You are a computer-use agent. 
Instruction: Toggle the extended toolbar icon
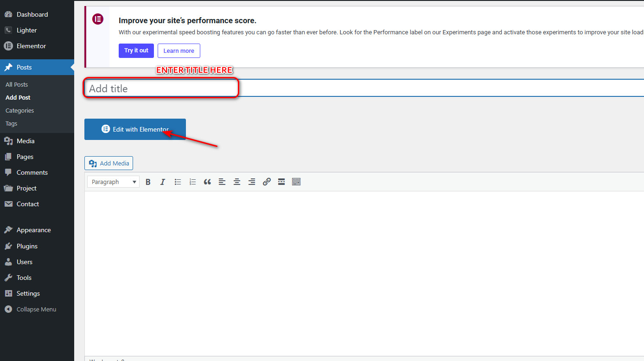(296, 182)
